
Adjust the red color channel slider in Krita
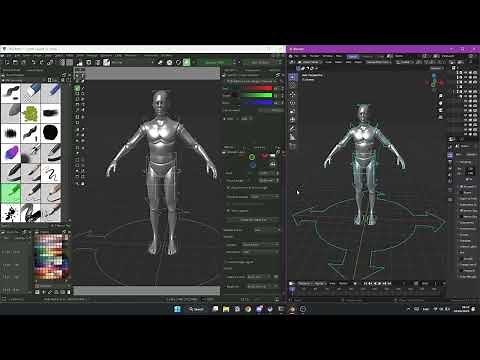click(x=256, y=88)
